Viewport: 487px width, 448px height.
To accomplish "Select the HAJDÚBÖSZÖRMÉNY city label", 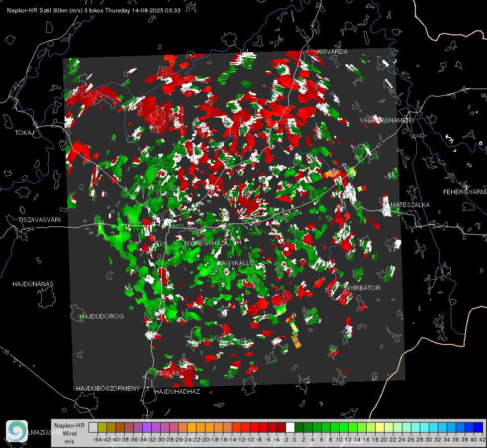I will [x=108, y=389].
